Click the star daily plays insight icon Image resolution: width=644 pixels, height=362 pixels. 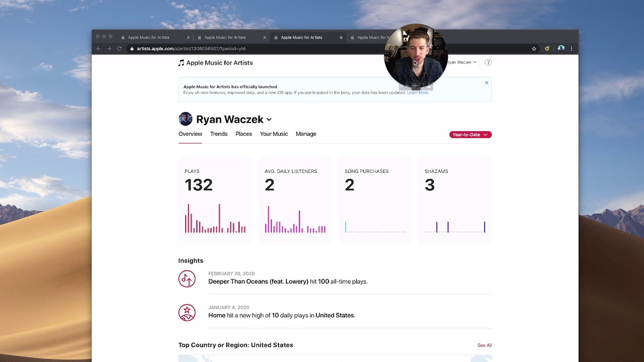click(187, 312)
